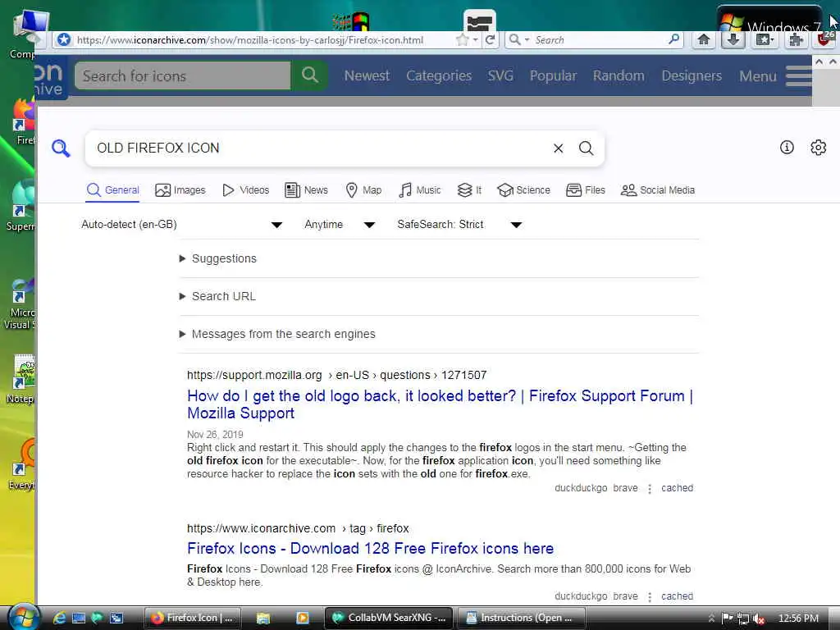Open Categories in IconArchive navigation

click(x=439, y=75)
